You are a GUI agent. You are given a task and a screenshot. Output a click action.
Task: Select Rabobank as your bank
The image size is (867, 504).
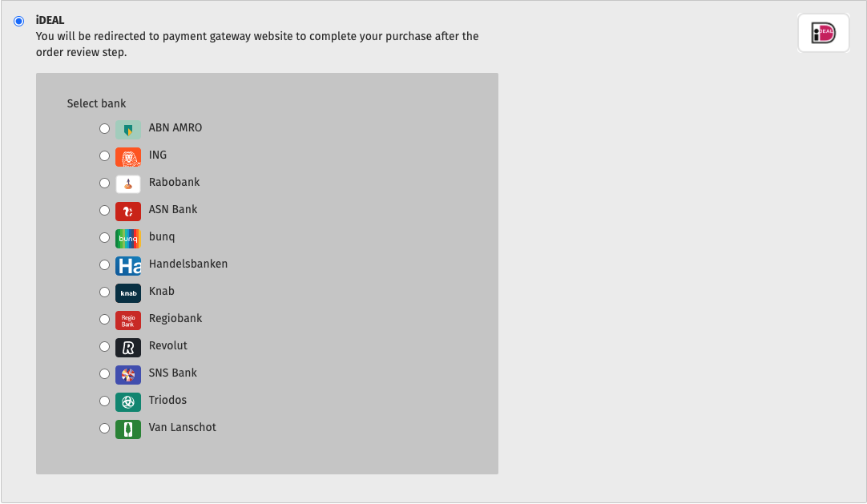point(104,183)
